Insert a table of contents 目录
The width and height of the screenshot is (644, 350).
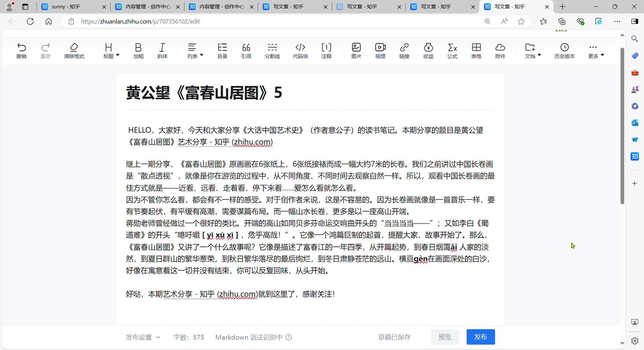222,51
